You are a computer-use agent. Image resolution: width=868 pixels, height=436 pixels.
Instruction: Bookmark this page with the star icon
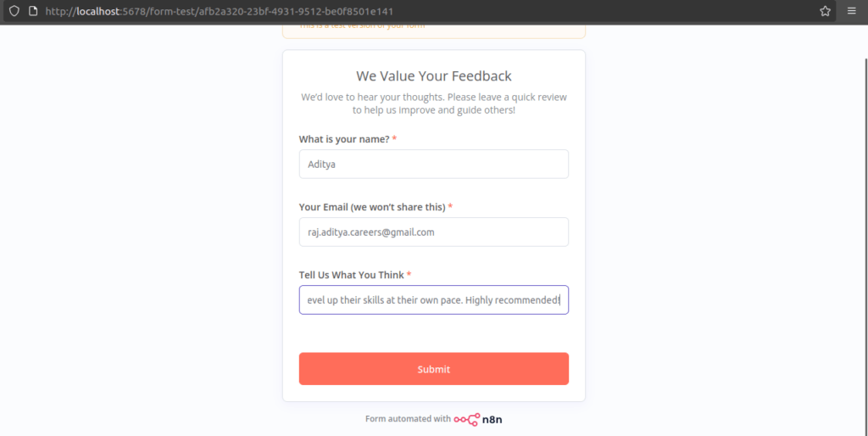click(825, 12)
